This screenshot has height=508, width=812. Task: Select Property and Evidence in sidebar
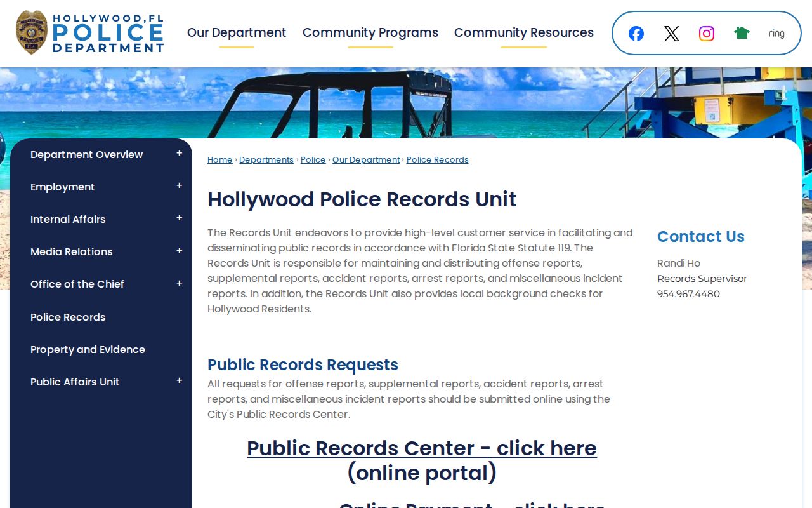click(88, 350)
